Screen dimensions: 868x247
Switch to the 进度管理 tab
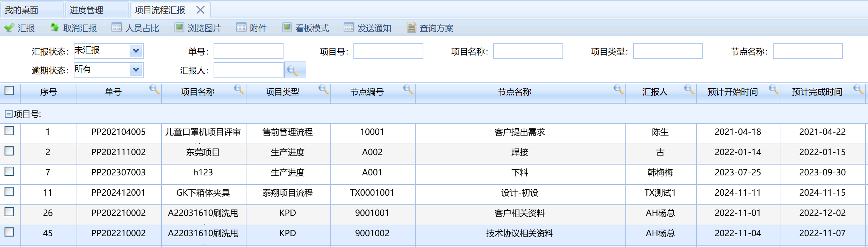tap(86, 10)
